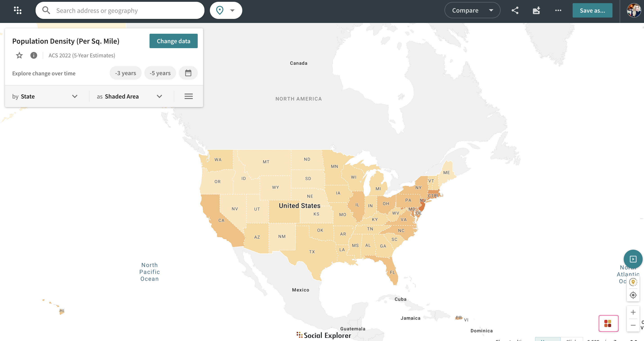This screenshot has height=341, width=644.
Task: Expand the Shaded Area visualization dropdown
Action: pyautogui.click(x=129, y=96)
